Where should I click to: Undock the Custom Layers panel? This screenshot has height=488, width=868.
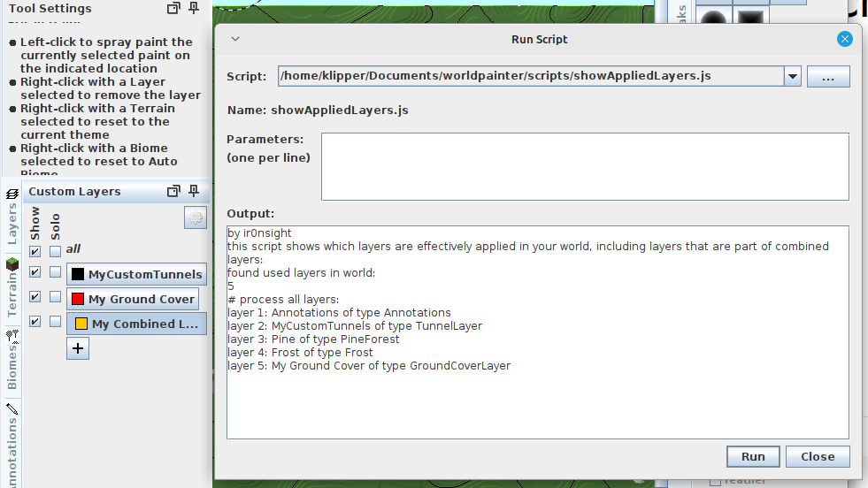(x=173, y=191)
